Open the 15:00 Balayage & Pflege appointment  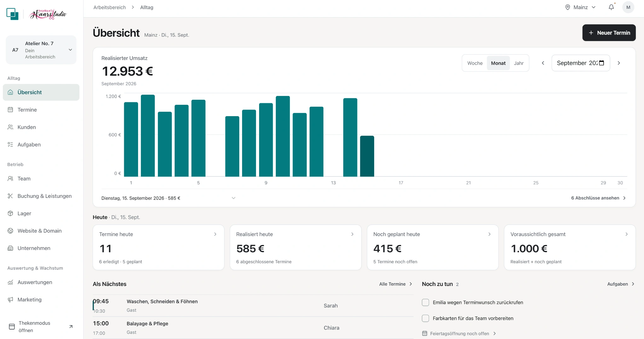tap(253, 328)
